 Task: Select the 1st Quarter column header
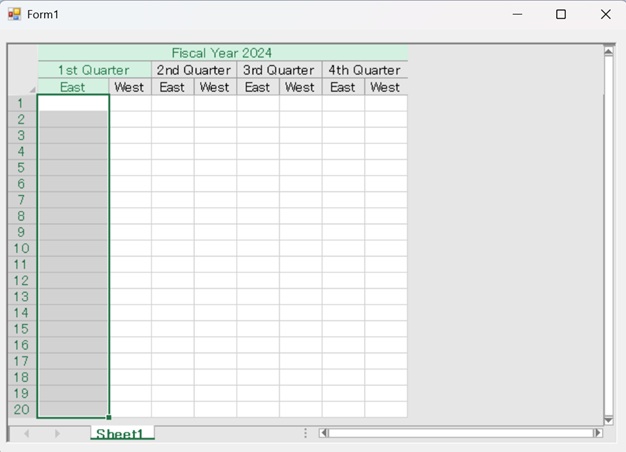pos(94,70)
